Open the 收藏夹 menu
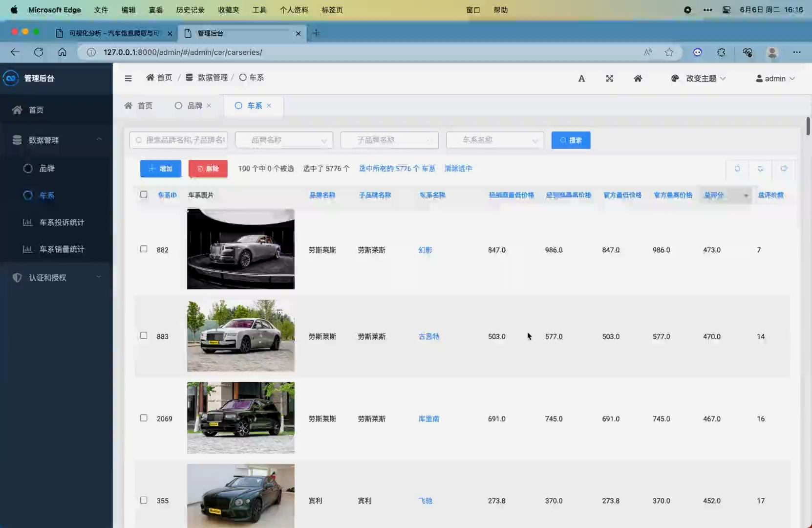Image resolution: width=812 pixels, height=528 pixels. [x=229, y=10]
